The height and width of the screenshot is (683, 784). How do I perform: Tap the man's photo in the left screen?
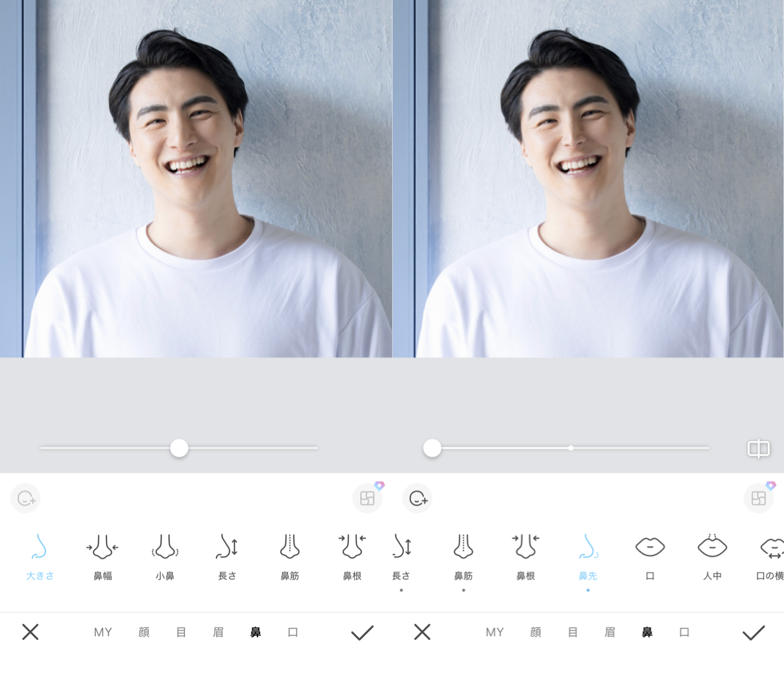[196, 179]
